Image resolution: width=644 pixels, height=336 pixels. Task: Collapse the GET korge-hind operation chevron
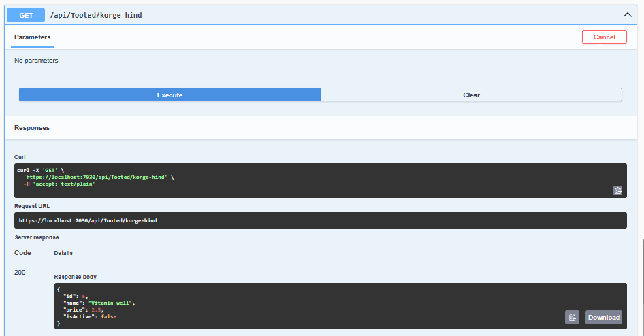coord(627,14)
